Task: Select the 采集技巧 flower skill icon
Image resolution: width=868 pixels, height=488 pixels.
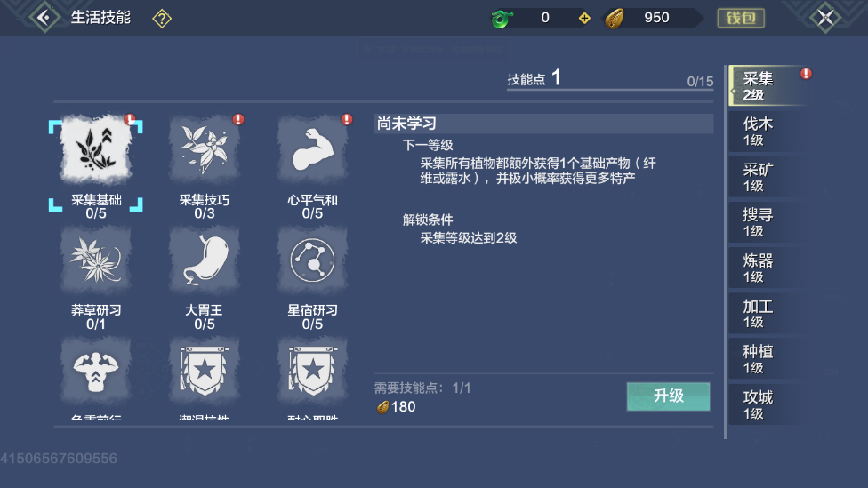Action: 205,149
